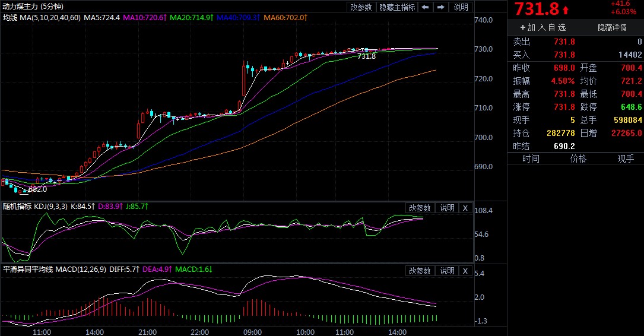The height and width of the screenshot is (336, 644).
Task: Click the left arrow navigation icon
Action: [426, 7]
